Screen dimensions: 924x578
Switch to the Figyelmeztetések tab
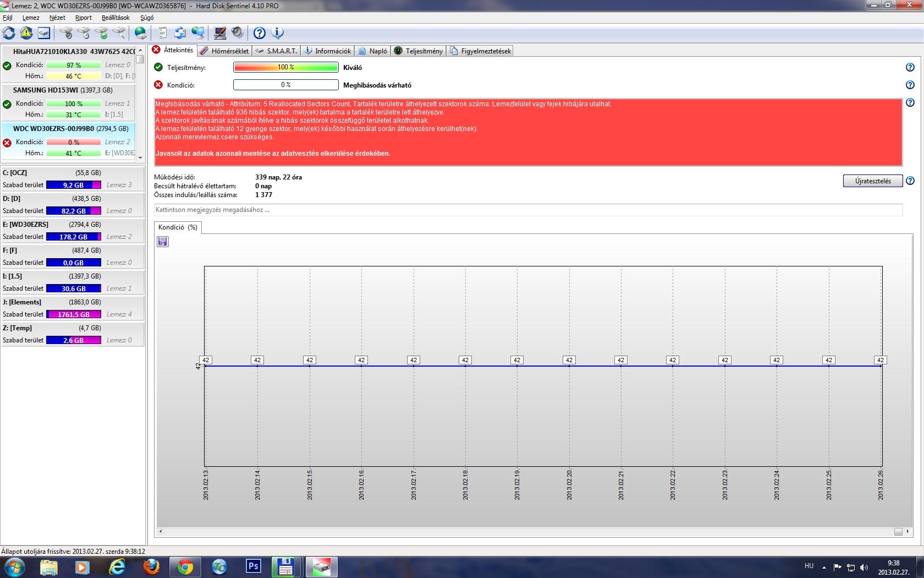(x=481, y=51)
